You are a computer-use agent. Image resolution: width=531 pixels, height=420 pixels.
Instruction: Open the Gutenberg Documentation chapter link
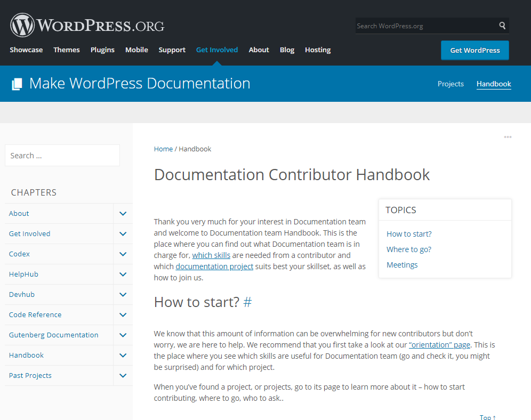coord(53,335)
